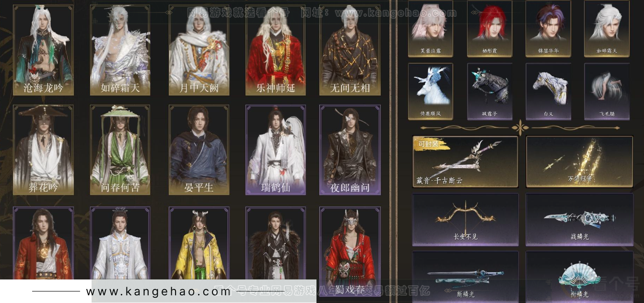Open the 飒露子 black horse mount
Image resolution: width=644 pixels, height=303 pixels.
(x=490, y=92)
